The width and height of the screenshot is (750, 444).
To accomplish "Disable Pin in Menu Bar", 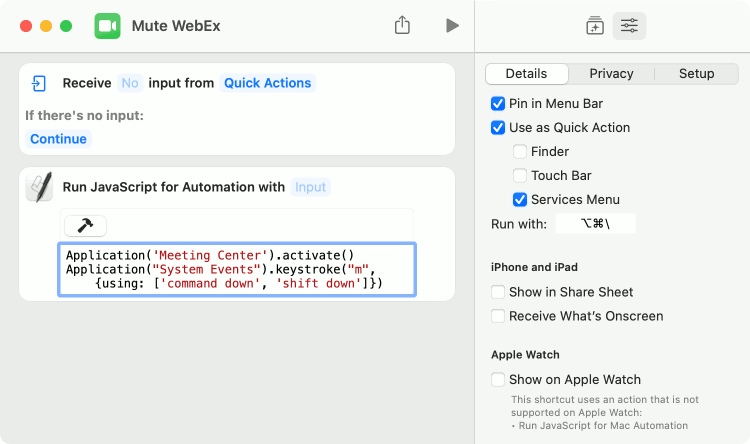I will coord(498,104).
